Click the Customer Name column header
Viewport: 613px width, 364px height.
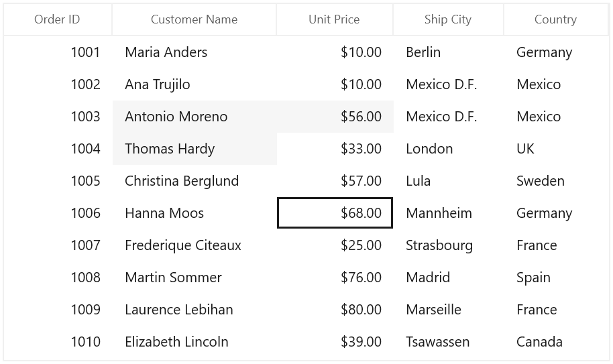coord(194,19)
